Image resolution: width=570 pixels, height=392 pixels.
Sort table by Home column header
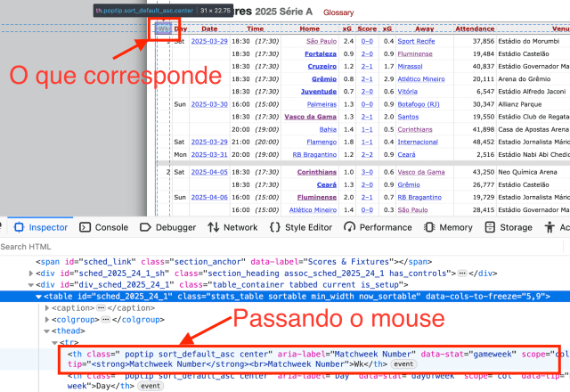click(310, 29)
